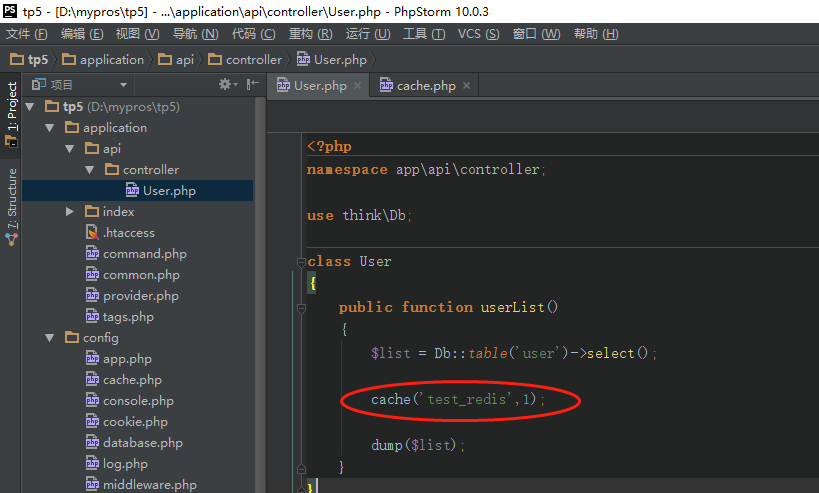Select User.php in the project tree

coord(137,191)
